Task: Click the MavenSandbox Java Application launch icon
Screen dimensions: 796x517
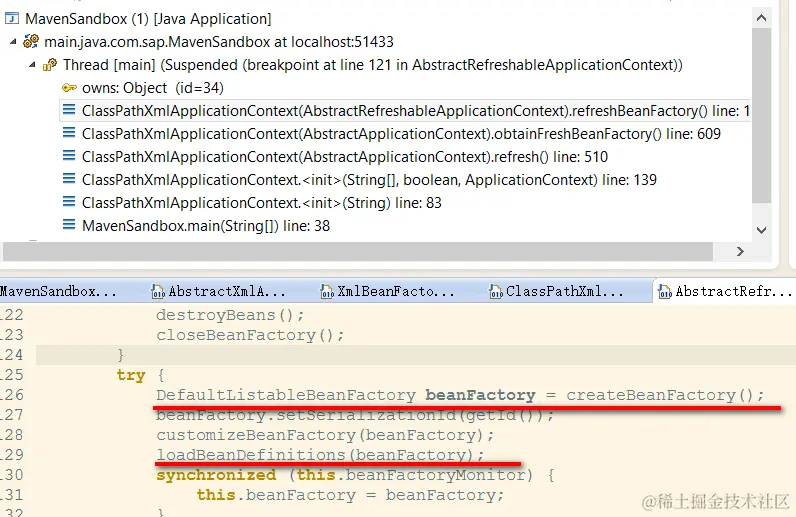Action: pos(12,19)
